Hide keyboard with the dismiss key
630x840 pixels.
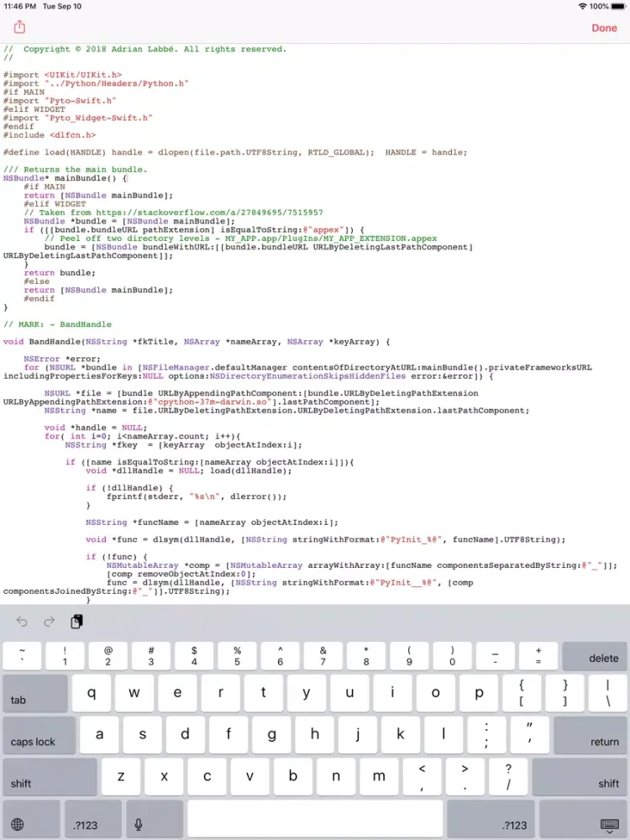pyautogui.click(x=609, y=824)
